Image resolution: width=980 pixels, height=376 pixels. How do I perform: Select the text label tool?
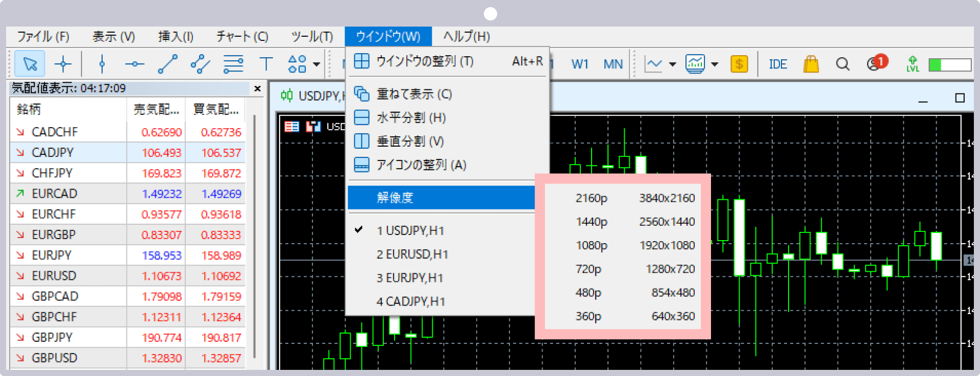coord(266,64)
